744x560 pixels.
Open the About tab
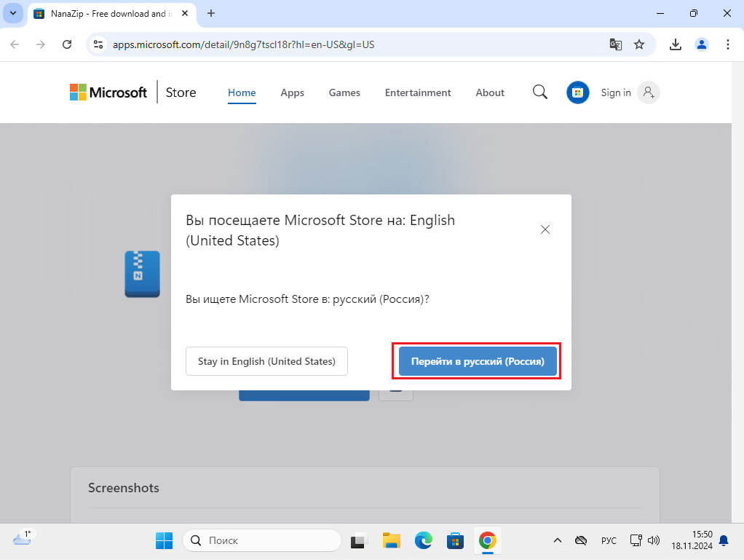coord(490,92)
